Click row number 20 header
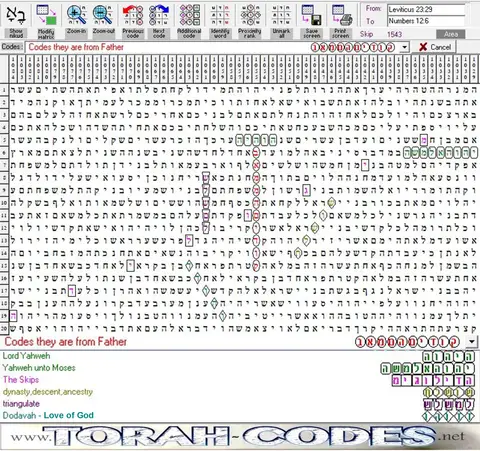Viewport: 480px width, 451px height. (x=4, y=328)
